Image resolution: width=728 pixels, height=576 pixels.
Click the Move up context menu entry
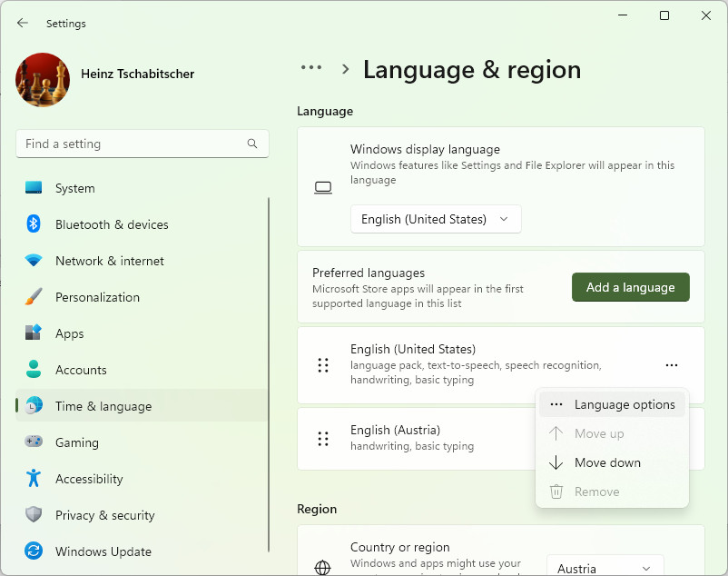[612, 433]
